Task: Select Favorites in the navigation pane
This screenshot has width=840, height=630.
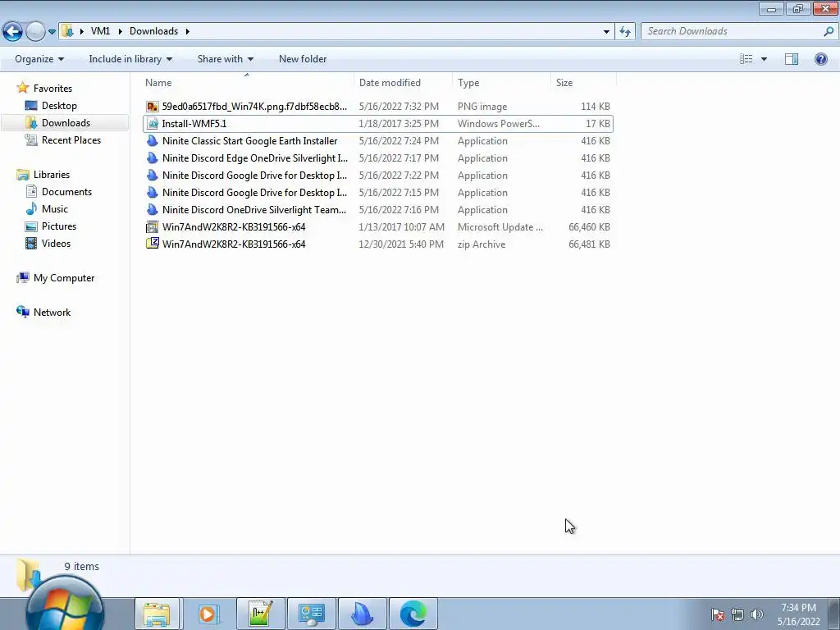Action: pos(52,89)
